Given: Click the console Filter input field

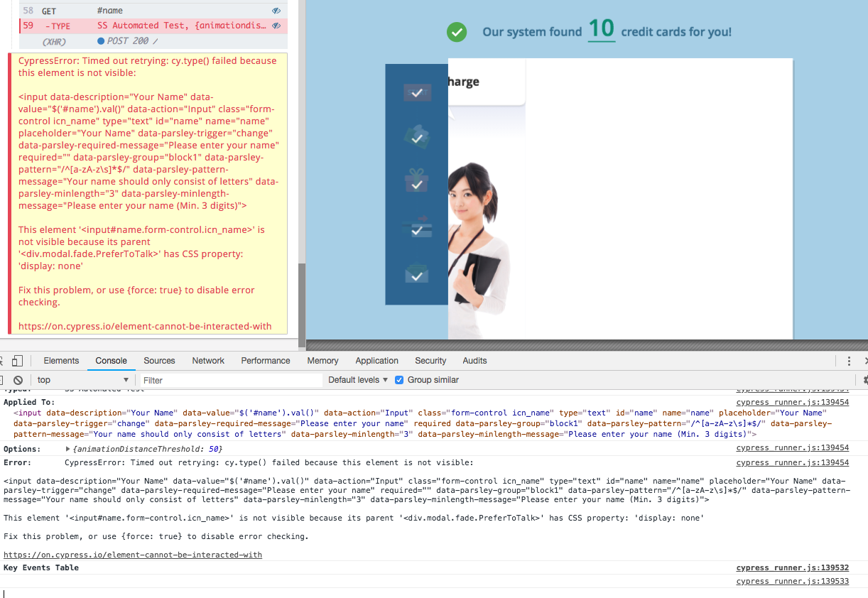Looking at the screenshot, I should 232,380.
